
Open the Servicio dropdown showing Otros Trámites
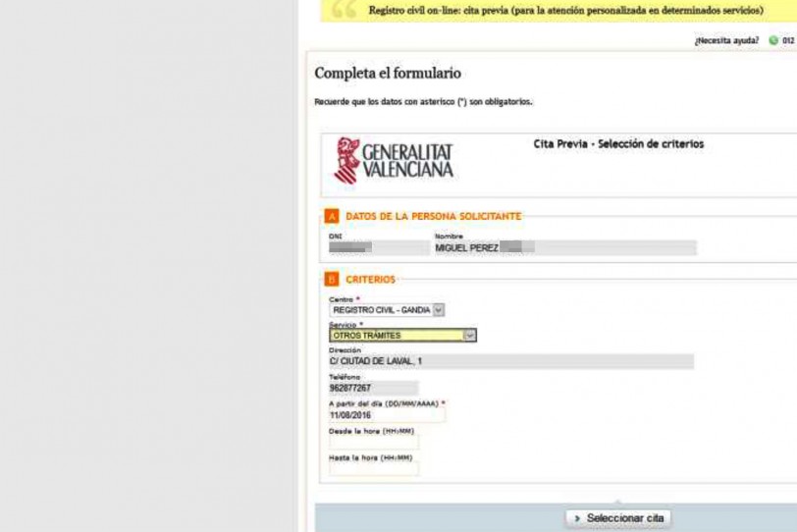[402, 336]
